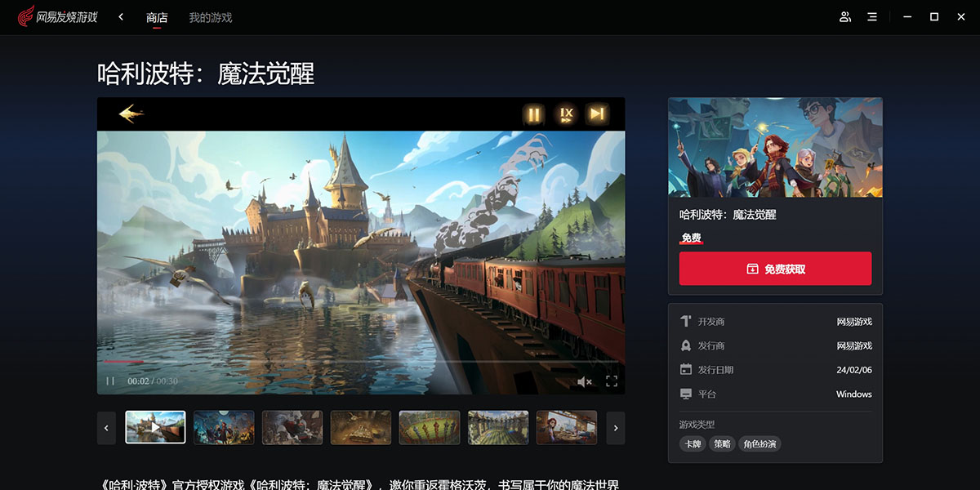Select the sixth screenshot thumbnail
Viewport: 980px width, 490px height.
(498, 427)
